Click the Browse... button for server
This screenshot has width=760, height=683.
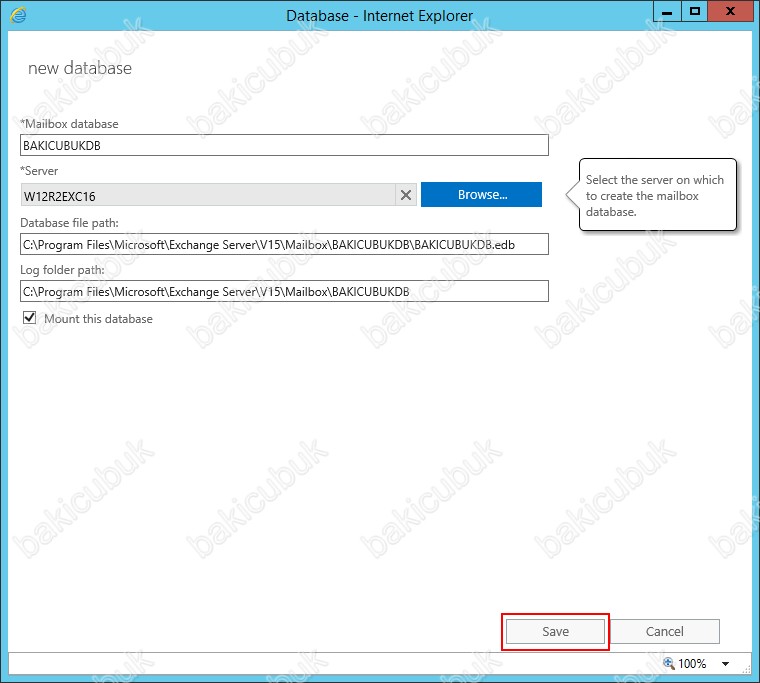(481, 194)
